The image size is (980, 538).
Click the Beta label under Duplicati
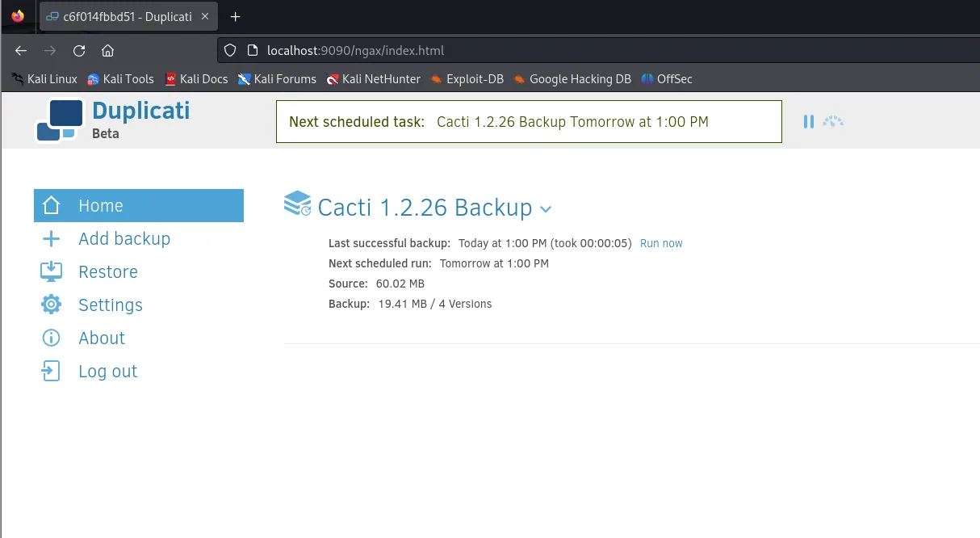(106, 133)
